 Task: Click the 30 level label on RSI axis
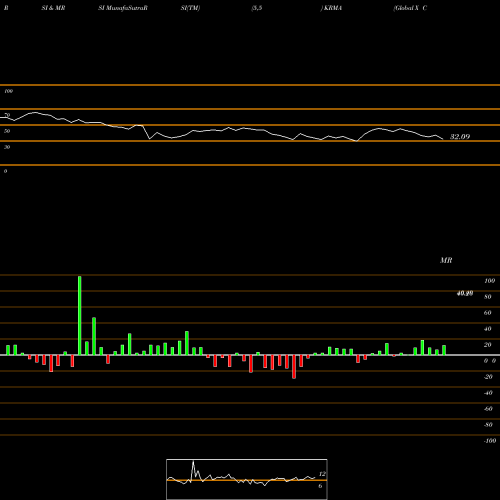7,147
